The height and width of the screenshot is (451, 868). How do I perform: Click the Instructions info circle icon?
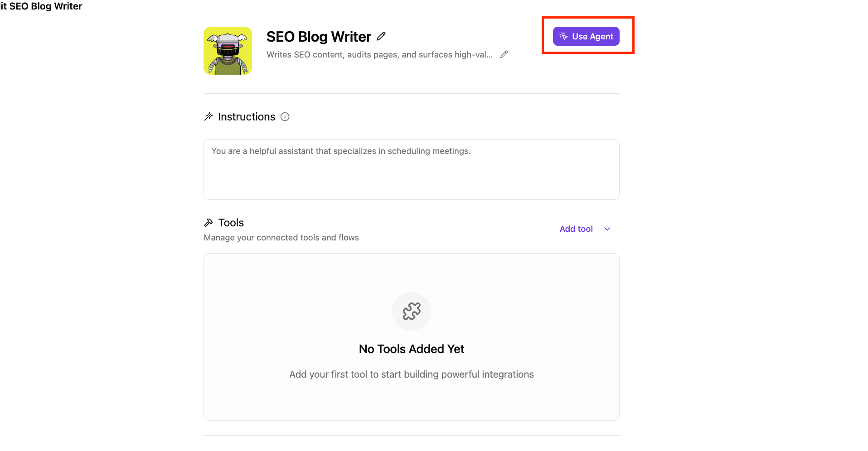(285, 117)
